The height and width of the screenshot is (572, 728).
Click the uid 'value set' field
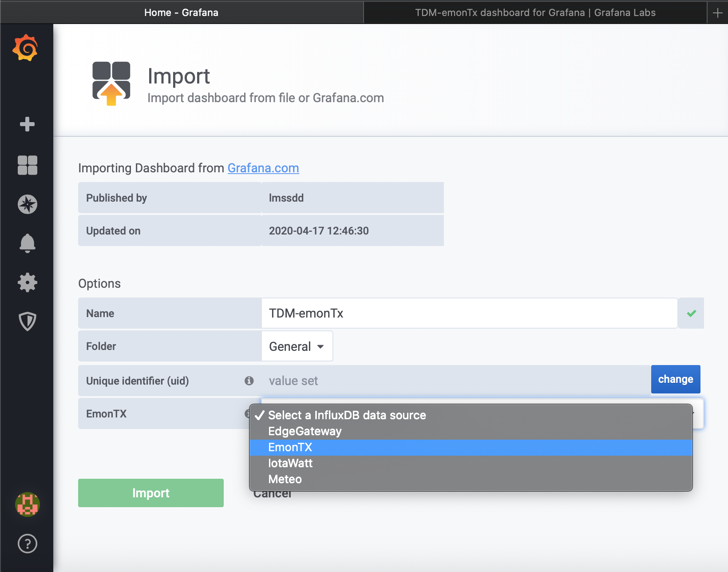[456, 381]
